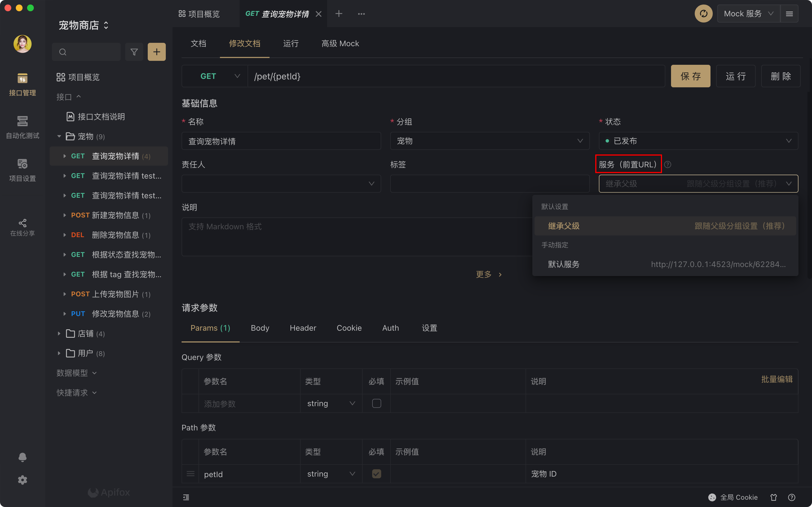Screen dimensions: 812x507
Task: Open the notifications bell icon
Action: 23,457
